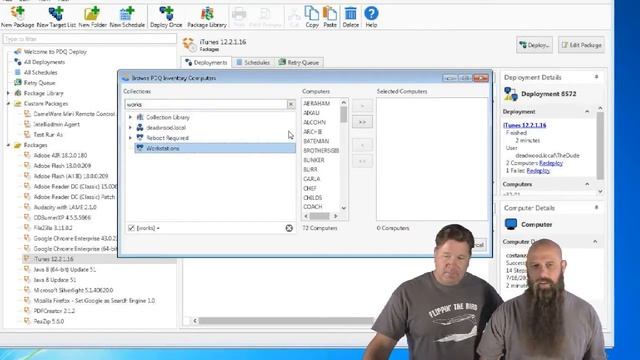Click the New Folder toolbar icon
Viewport: 640px width, 360px height.
coord(92,13)
